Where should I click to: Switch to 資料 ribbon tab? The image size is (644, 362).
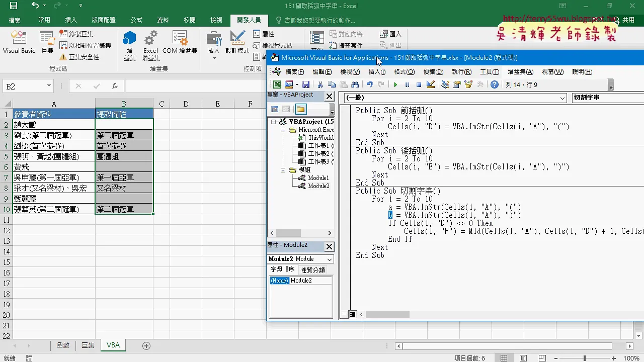point(163,20)
